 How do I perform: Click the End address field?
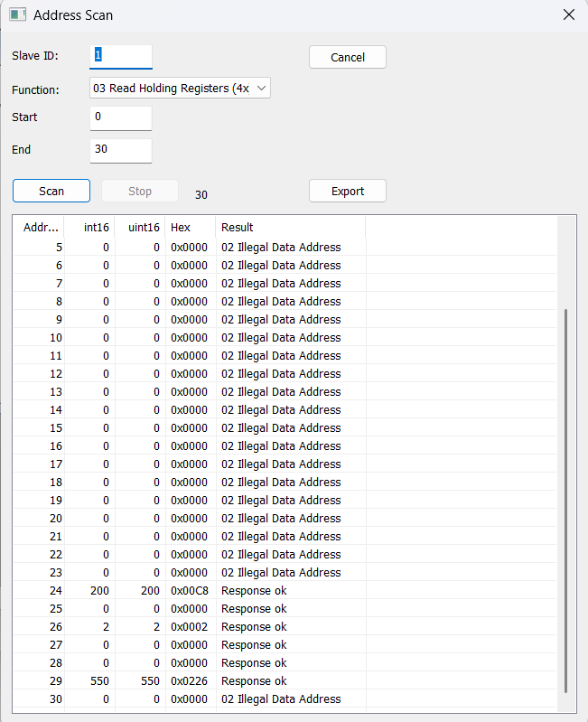(121, 150)
